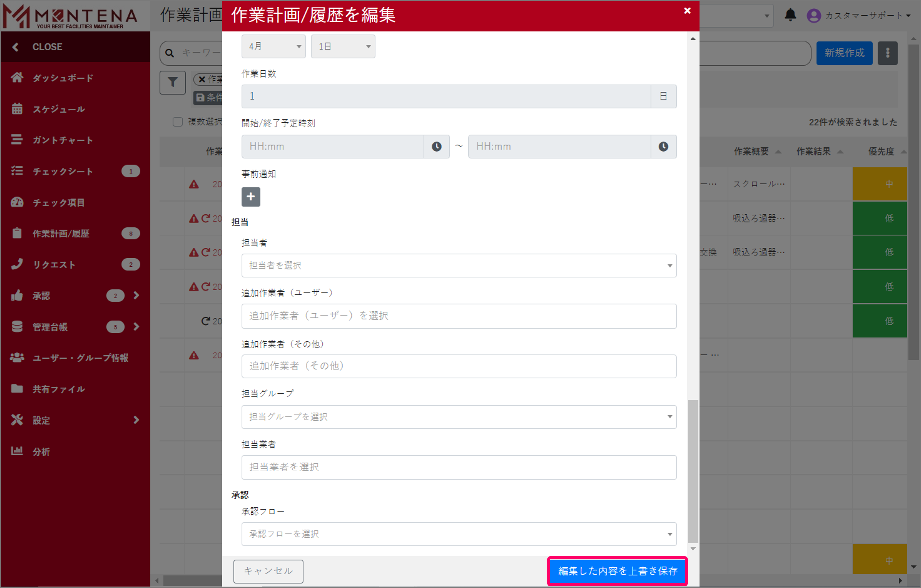The image size is (921, 588).
Task: Click the search magnifier icon
Action: coord(170,53)
